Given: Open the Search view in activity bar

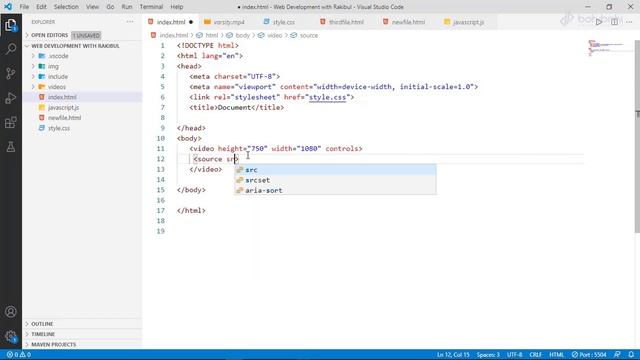Looking at the screenshot, I should point(11,49).
